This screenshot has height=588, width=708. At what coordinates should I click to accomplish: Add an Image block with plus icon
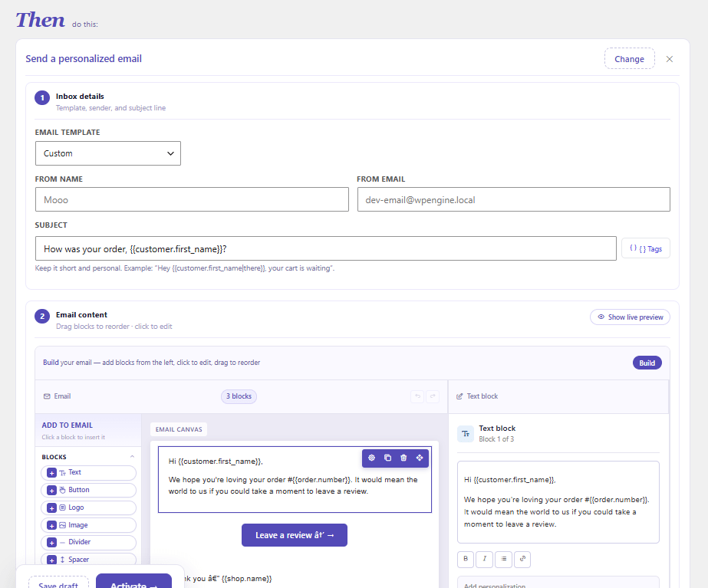pos(52,526)
